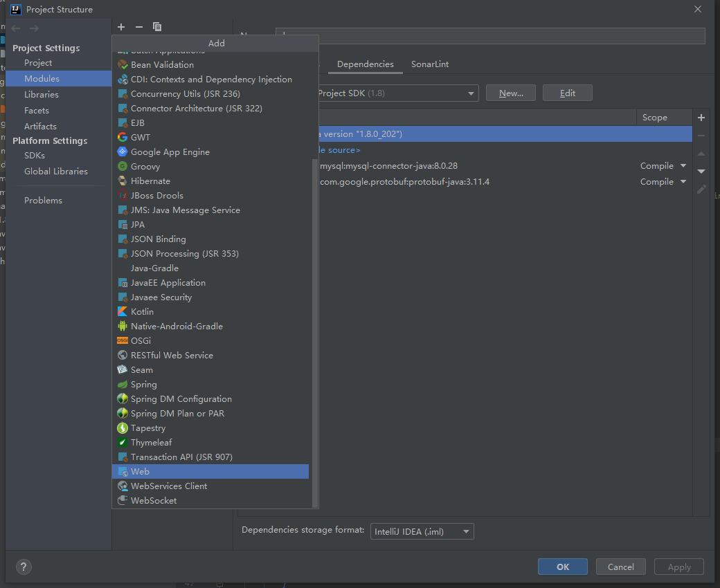Select Groovy in the Add popup
Viewport: 720px width, 588px height.
145,166
